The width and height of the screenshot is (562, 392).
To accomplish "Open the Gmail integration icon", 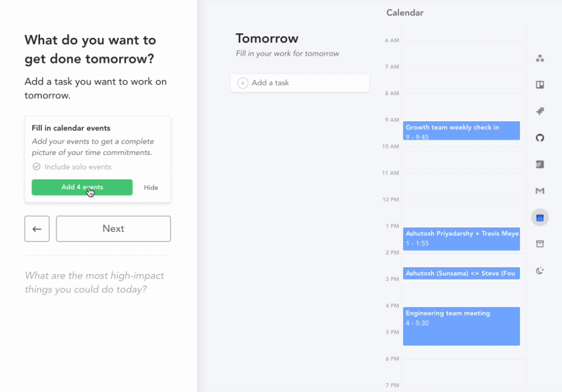I will (540, 191).
